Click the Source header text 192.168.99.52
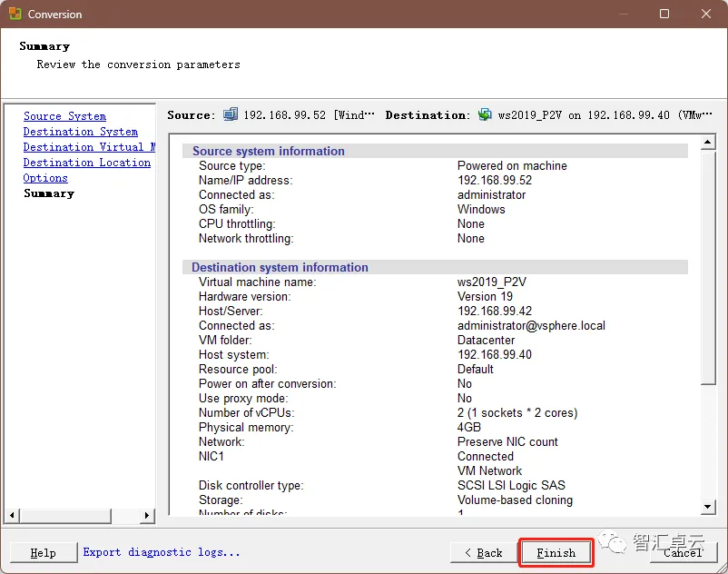 [x=285, y=114]
